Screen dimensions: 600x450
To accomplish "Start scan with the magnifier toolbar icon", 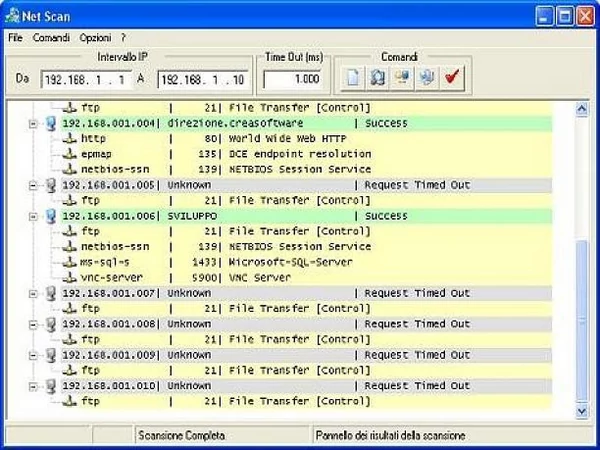I will pos(377,78).
